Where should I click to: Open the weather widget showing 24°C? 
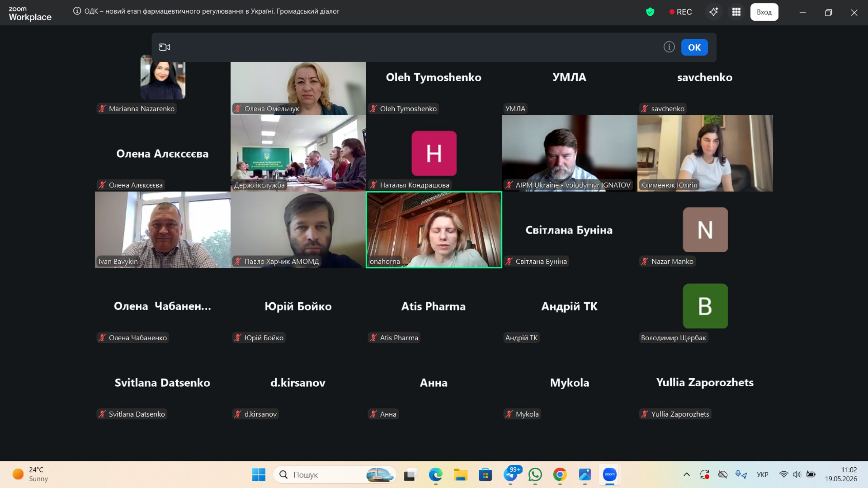(31, 474)
